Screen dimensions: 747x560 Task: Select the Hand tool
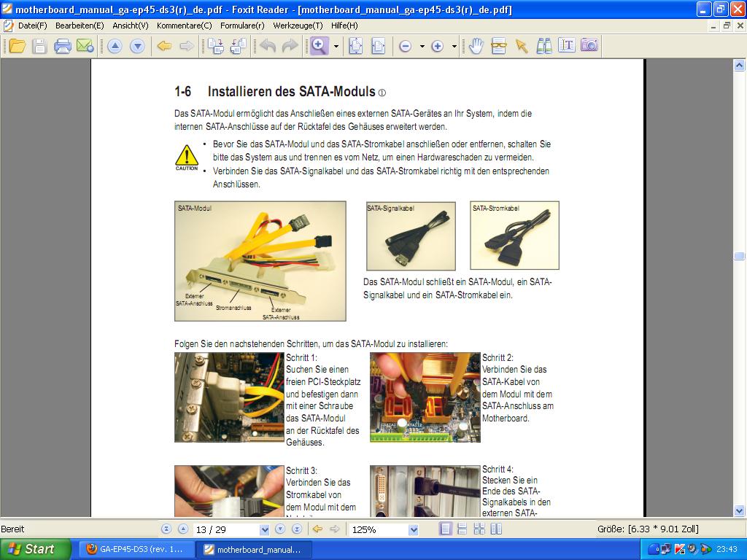[x=476, y=46]
